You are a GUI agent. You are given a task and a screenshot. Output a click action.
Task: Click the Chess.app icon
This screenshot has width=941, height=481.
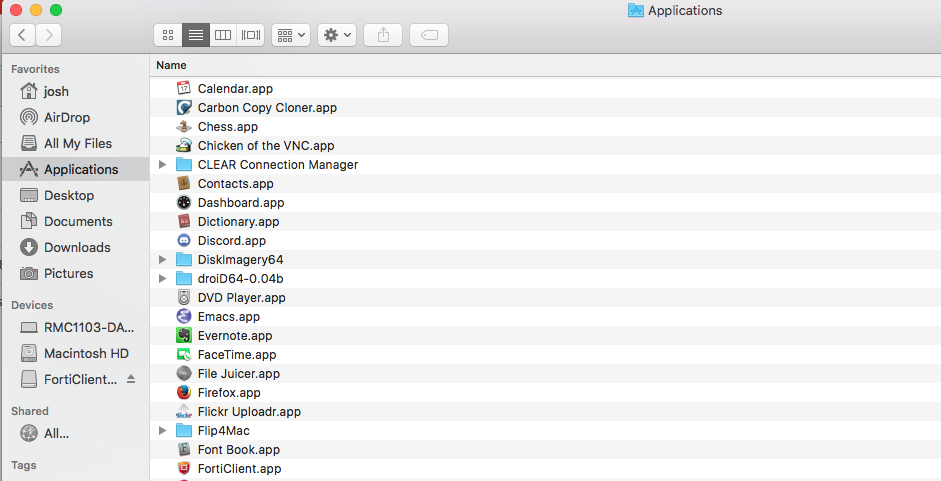(184, 127)
